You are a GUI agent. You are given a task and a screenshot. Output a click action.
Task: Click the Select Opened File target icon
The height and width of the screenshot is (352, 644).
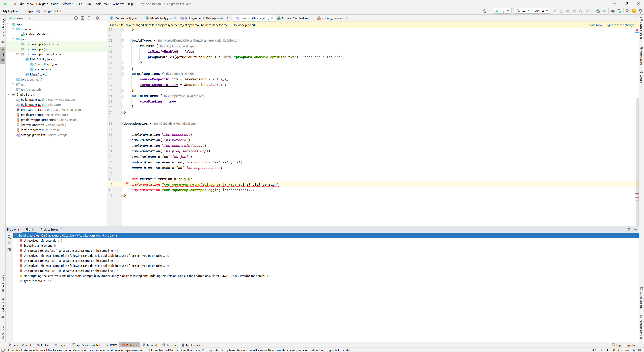point(76,18)
